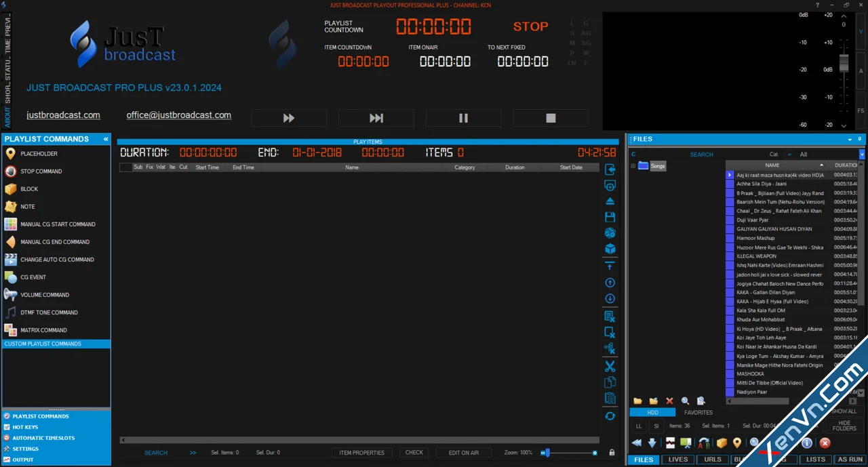Switch to the FAVORITES tab
This screenshot has height=467, width=868.
[x=698, y=411]
